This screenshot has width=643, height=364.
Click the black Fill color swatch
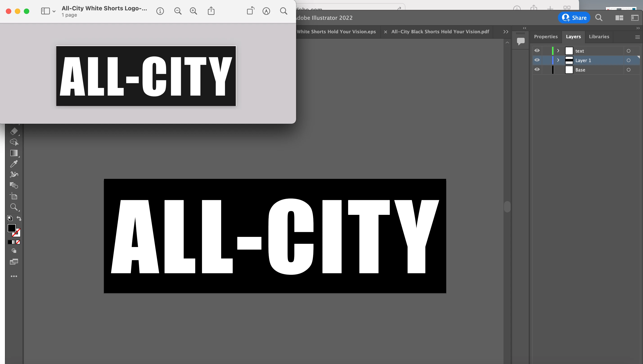point(11,228)
